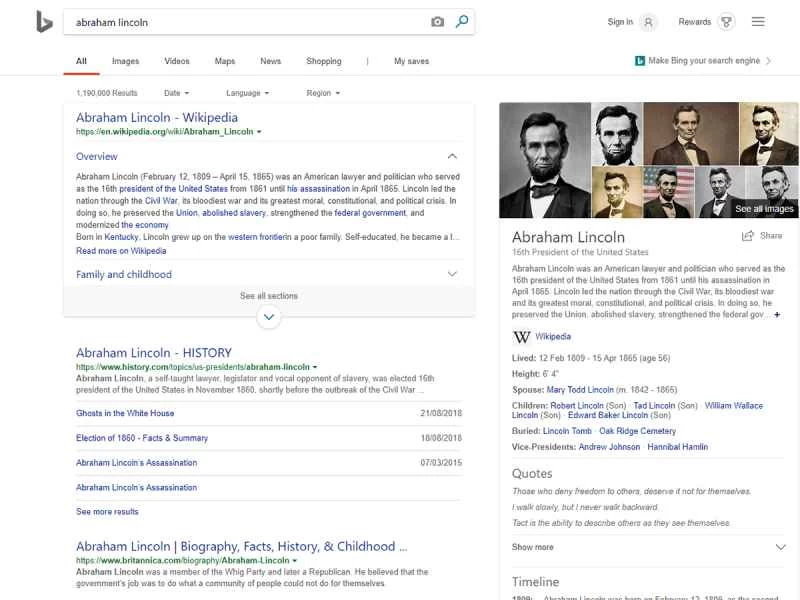Click the search box with abraham lincoln
Screen dimensions: 800x600
point(245,22)
